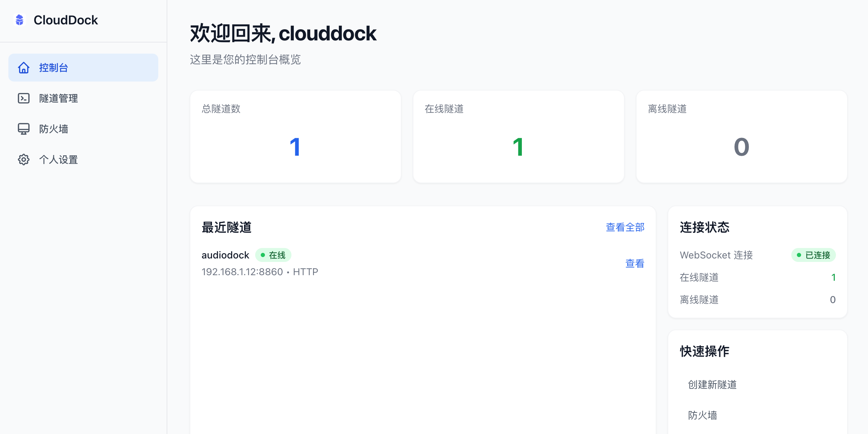Click 创建新隧道 under 快速操作

click(x=712, y=385)
